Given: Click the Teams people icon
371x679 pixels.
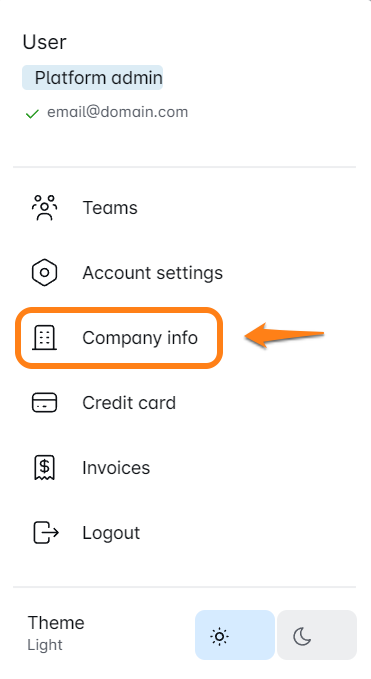Looking at the screenshot, I should point(44,208).
